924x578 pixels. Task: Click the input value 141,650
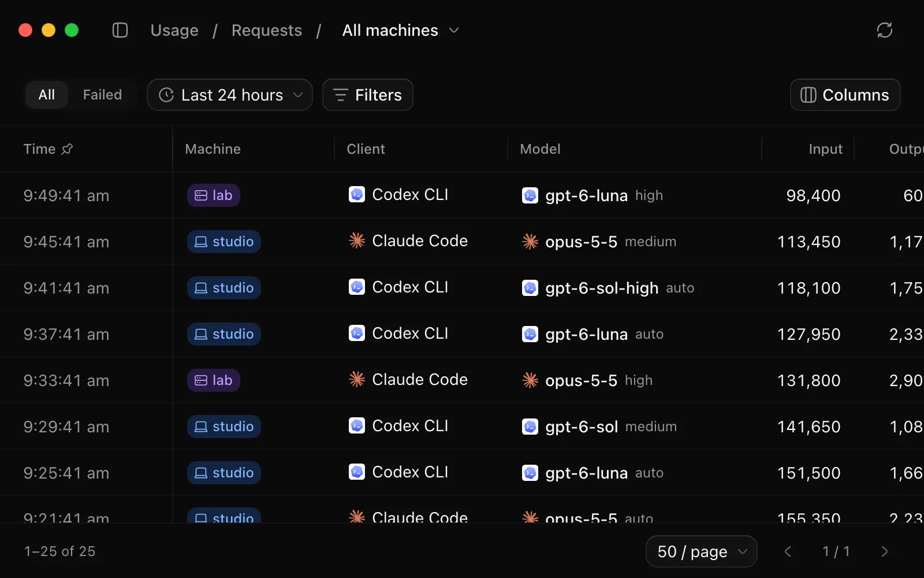(808, 427)
